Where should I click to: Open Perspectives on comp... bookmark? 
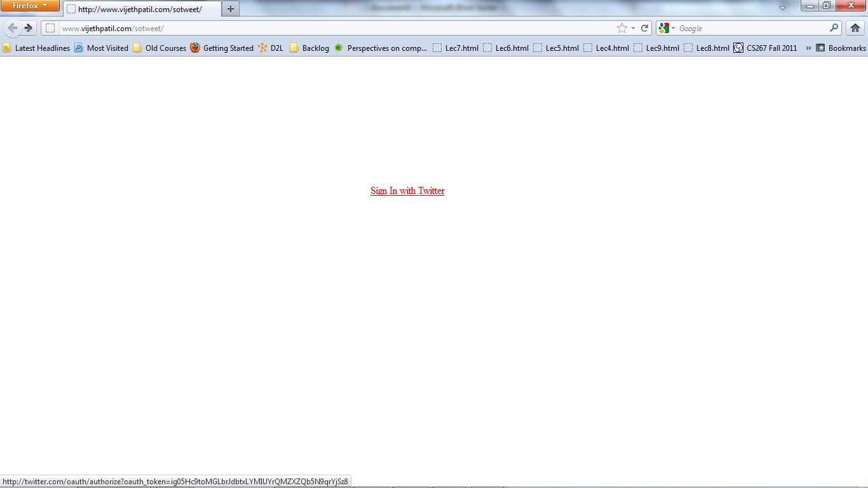coord(381,48)
